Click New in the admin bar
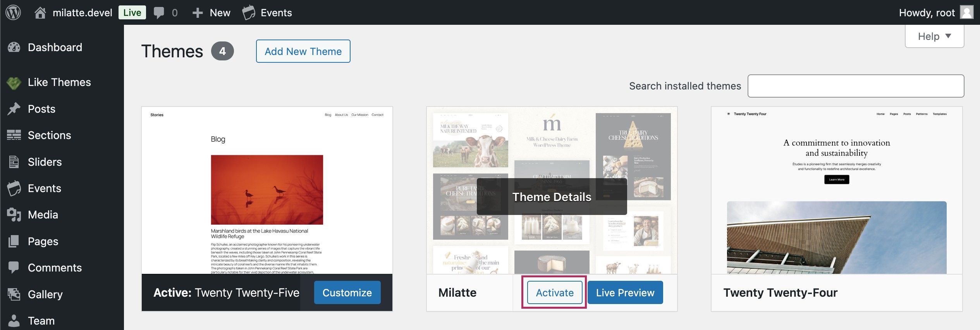This screenshot has height=330, width=980. tap(220, 13)
